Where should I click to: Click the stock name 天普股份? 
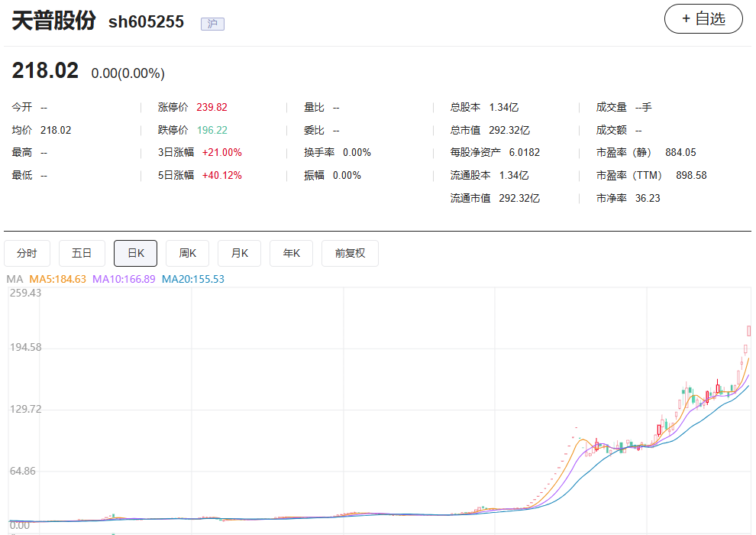click(53, 21)
